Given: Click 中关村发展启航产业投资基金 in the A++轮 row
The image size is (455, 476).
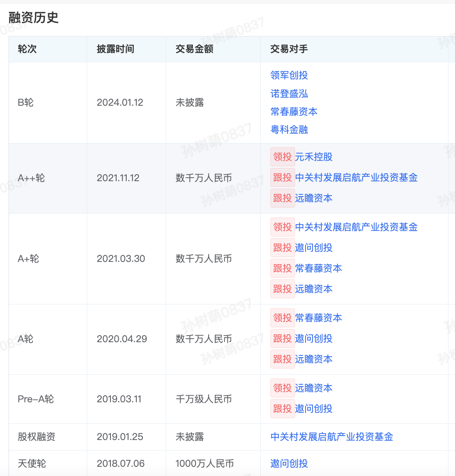Looking at the screenshot, I should click(x=356, y=178).
